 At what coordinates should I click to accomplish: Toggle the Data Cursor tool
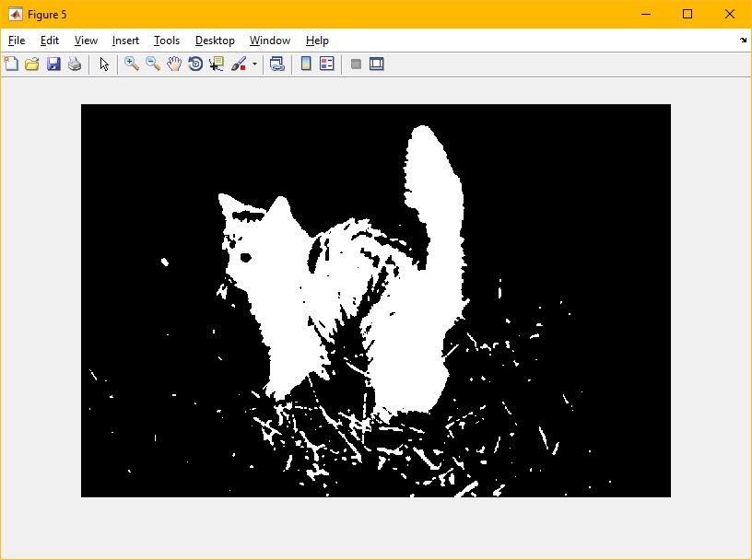[x=217, y=64]
